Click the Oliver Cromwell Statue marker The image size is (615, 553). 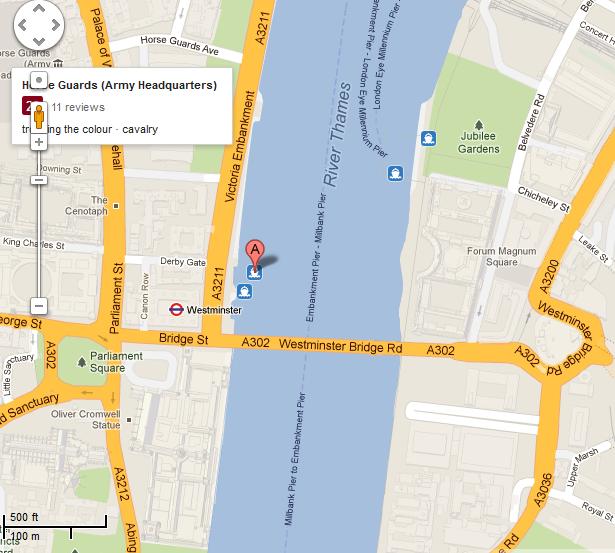129,420
